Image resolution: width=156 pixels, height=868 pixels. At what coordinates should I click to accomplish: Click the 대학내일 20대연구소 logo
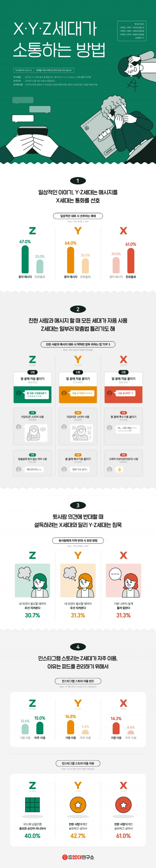[78, 857]
